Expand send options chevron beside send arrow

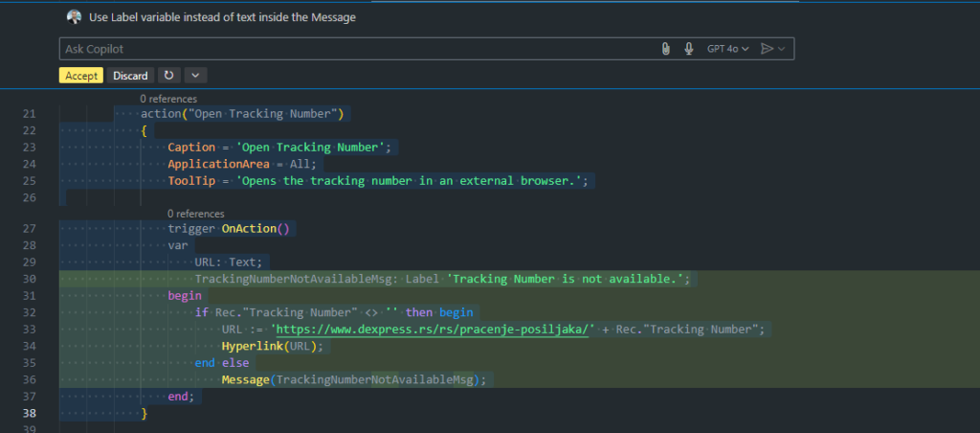tap(782, 49)
